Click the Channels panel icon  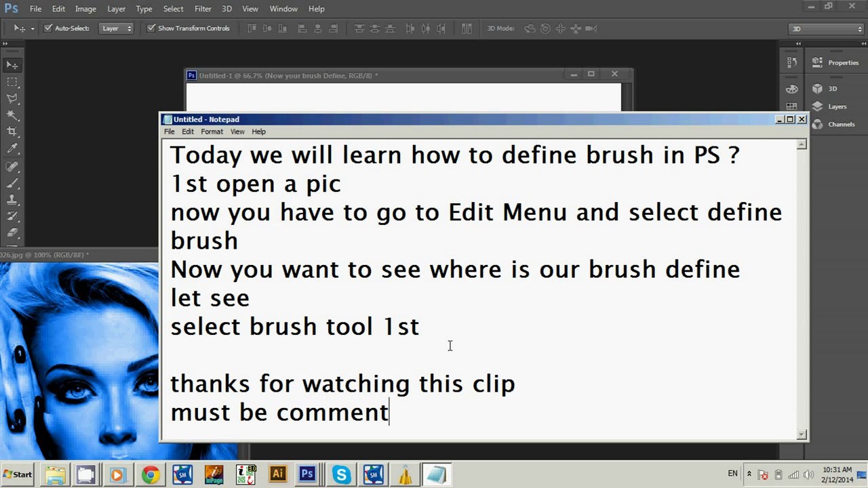[817, 124]
